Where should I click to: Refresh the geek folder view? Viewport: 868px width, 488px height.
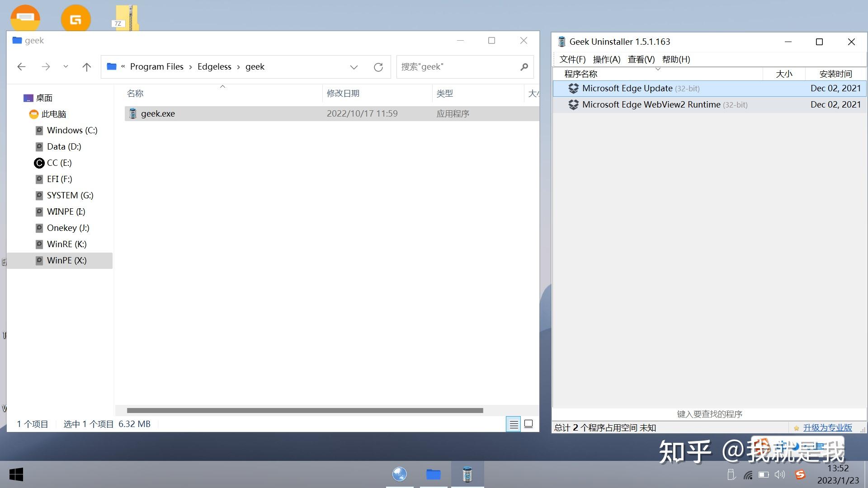[378, 67]
